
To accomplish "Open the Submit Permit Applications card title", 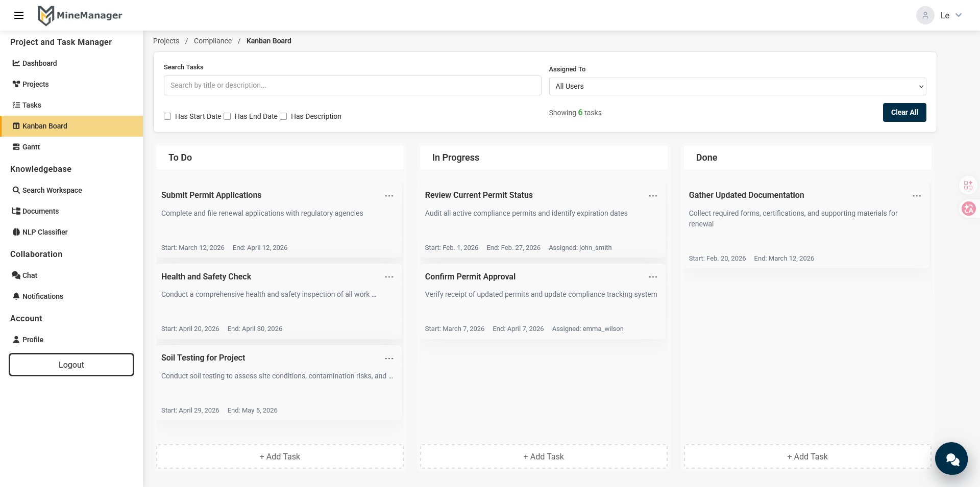I will 211,195.
